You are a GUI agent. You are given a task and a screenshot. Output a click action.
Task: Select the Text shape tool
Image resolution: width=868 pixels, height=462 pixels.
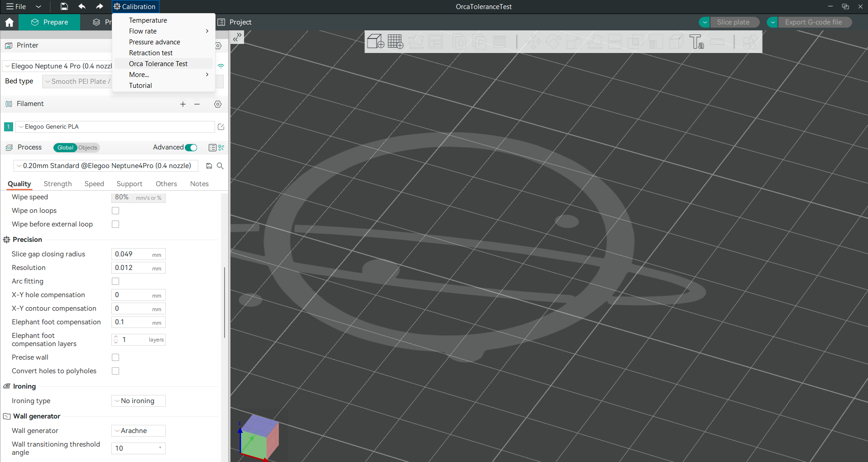[696, 42]
